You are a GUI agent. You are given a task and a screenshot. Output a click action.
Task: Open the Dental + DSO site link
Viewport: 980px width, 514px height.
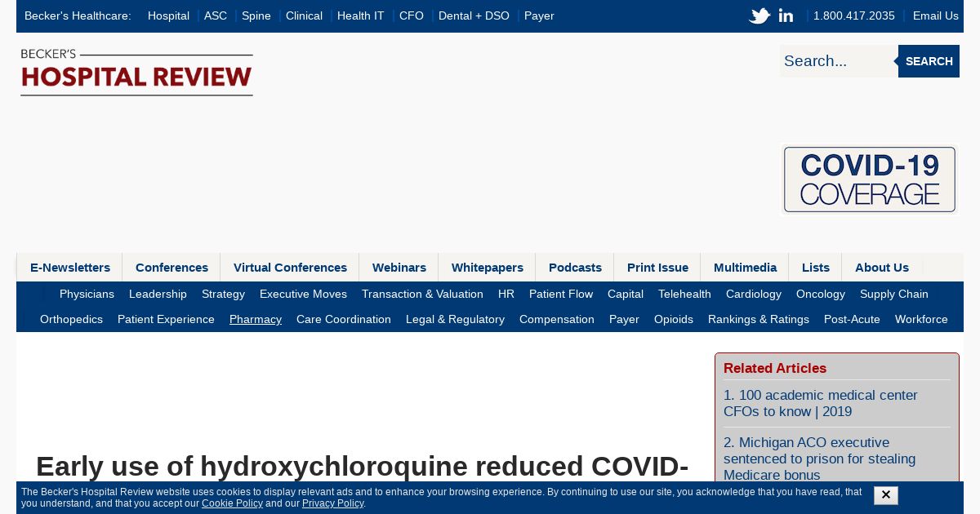point(474,16)
